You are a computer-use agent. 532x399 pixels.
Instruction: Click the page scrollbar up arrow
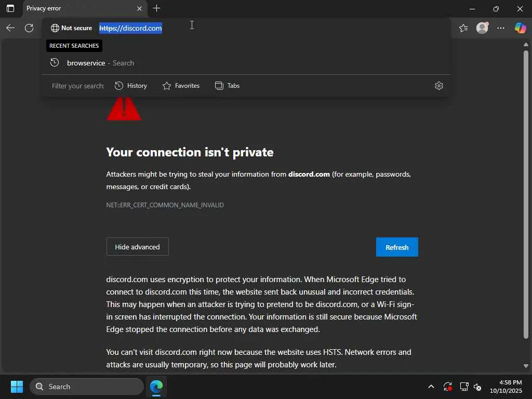click(x=526, y=45)
